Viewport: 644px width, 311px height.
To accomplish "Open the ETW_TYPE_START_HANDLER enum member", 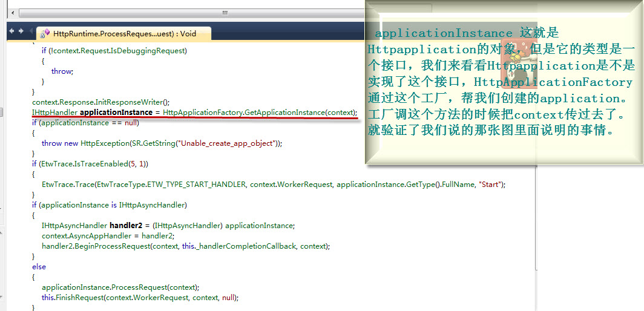I will click(x=197, y=185).
